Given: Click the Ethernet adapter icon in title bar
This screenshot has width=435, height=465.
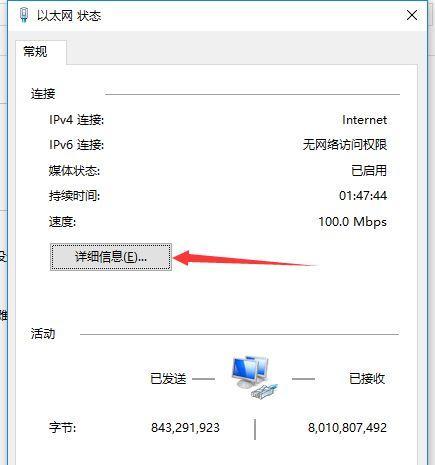Looking at the screenshot, I should click(x=24, y=15).
